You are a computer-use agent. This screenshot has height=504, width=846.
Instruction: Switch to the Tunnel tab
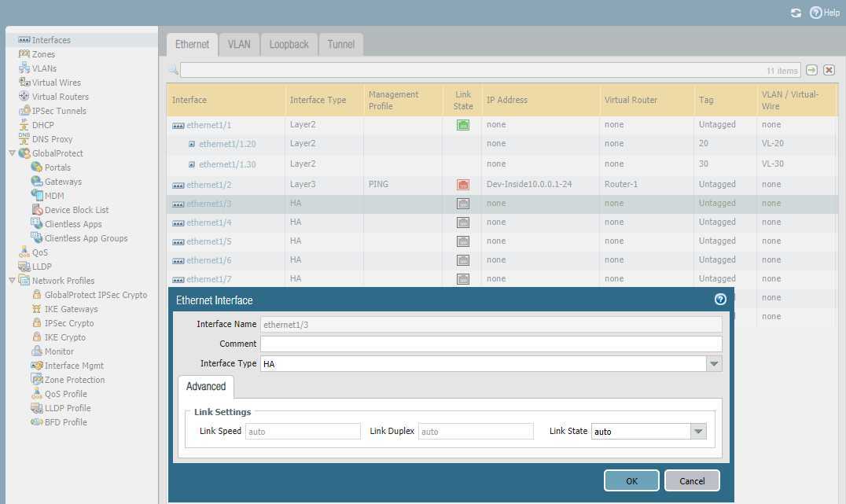(x=340, y=45)
